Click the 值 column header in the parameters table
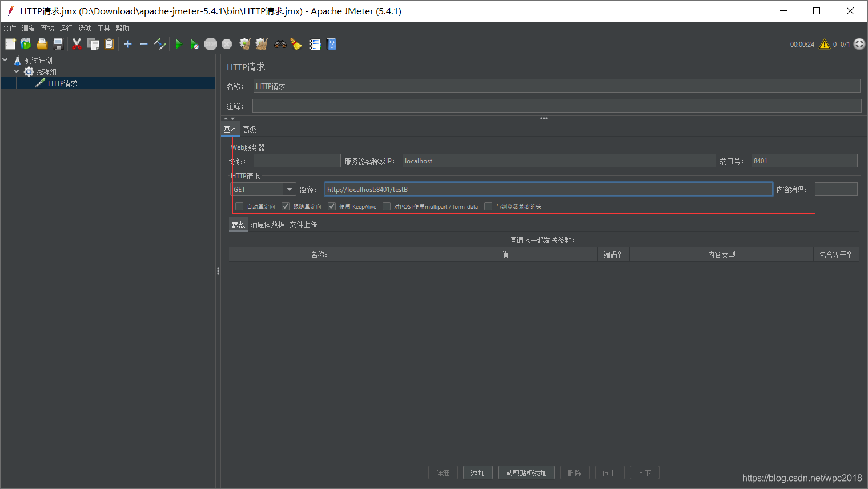The height and width of the screenshot is (489, 868). (x=505, y=255)
